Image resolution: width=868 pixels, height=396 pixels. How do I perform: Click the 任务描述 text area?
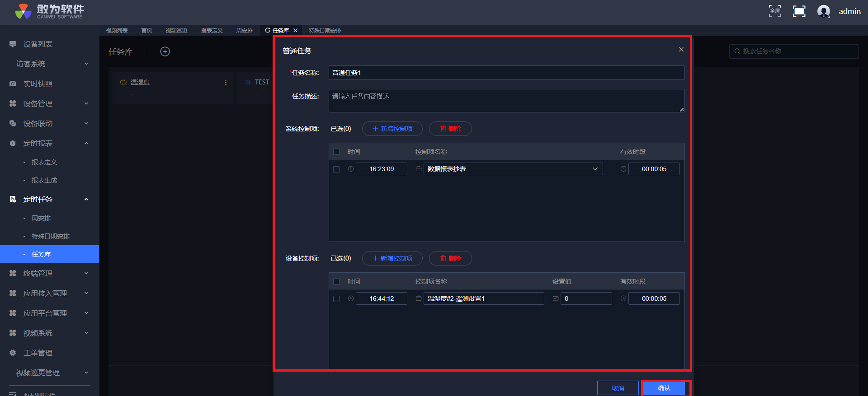coord(506,100)
